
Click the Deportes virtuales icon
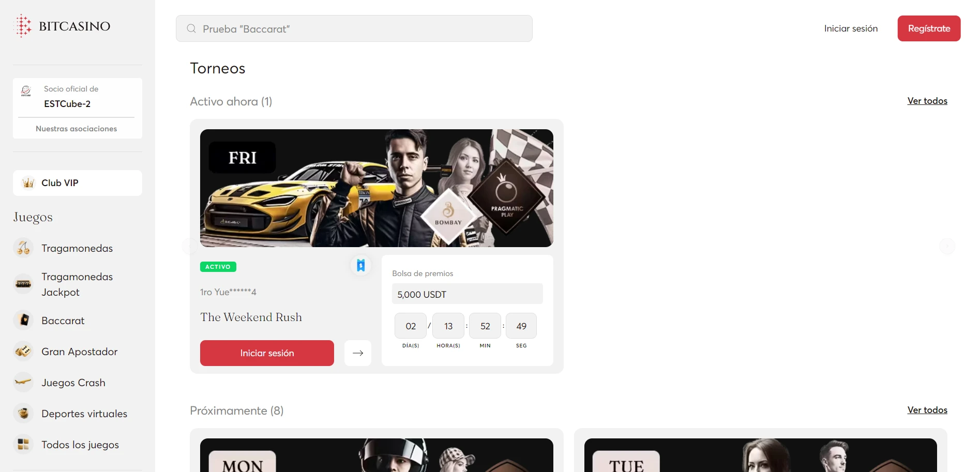click(x=23, y=414)
